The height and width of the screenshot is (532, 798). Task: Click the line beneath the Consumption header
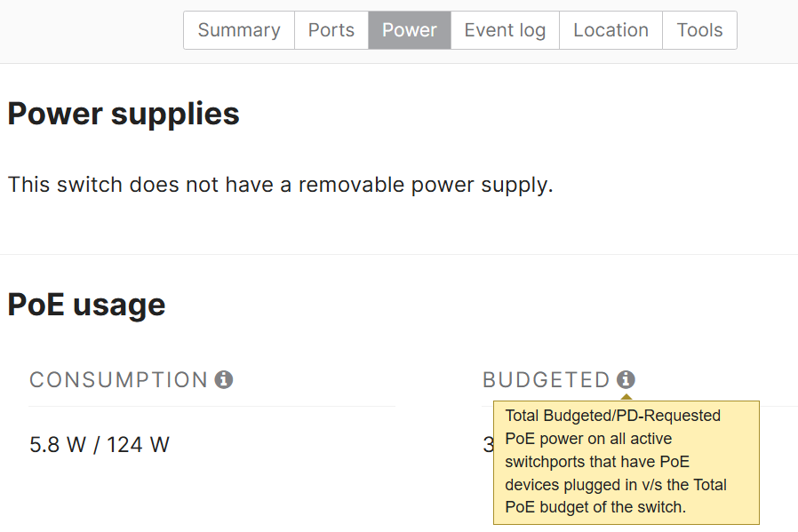point(211,407)
